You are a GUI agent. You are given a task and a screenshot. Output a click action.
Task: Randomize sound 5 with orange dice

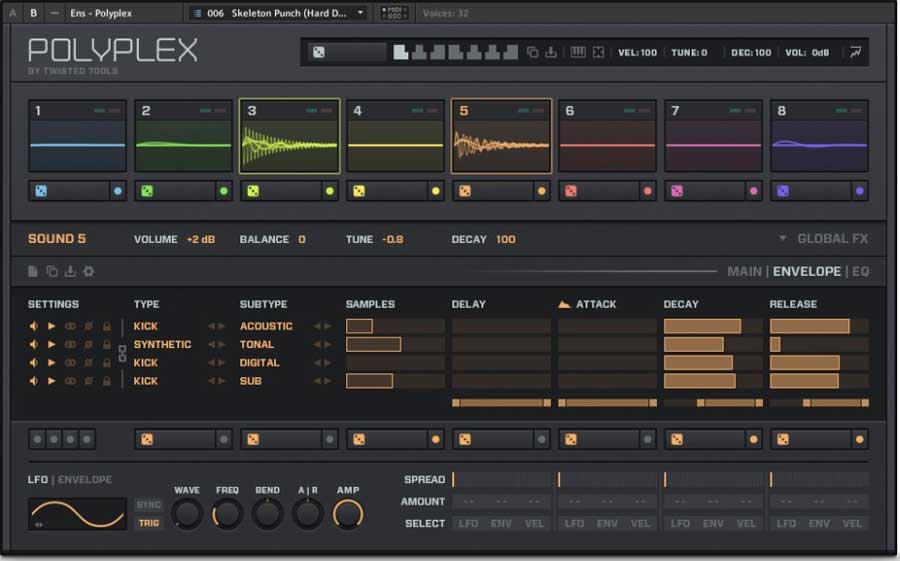[465, 191]
